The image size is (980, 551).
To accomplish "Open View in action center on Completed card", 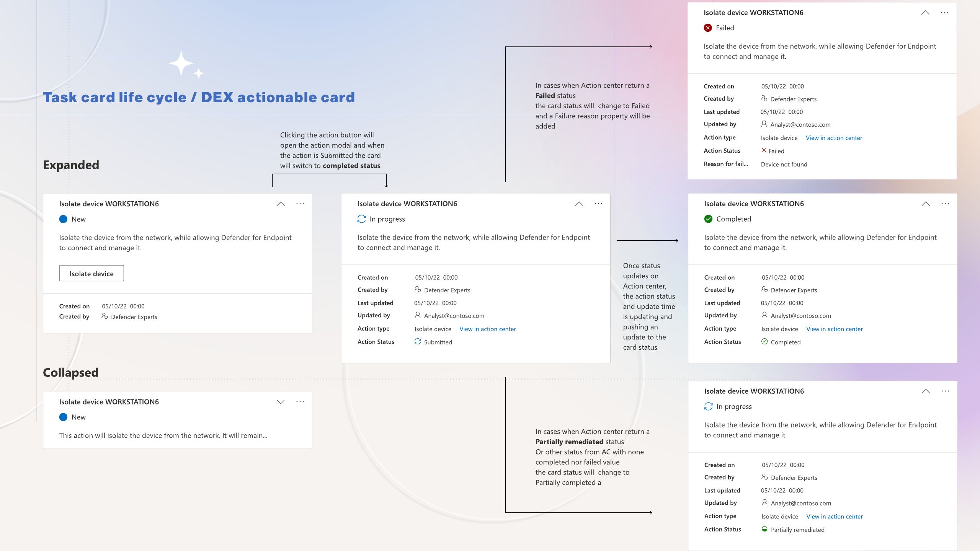I will coord(835,329).
